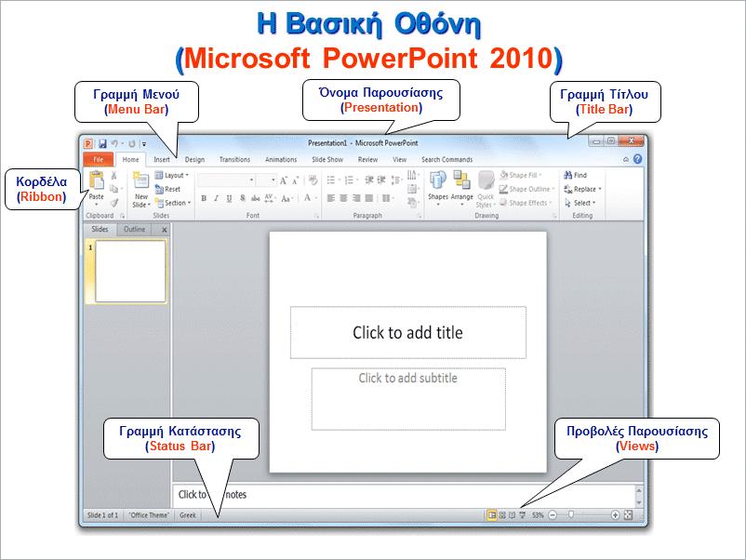Open the Select dropdown in Editing
746x560 pixels.
point(579,203)
